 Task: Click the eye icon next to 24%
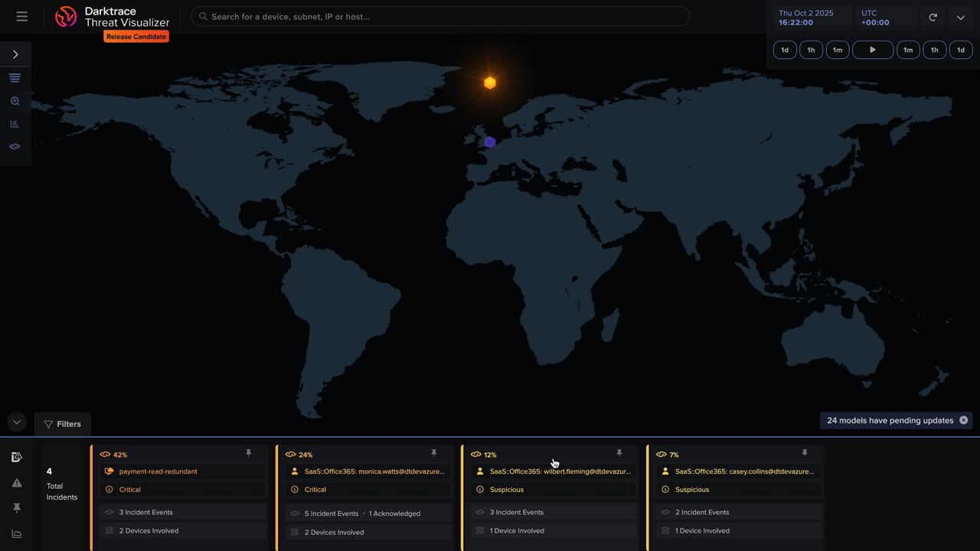pyautogui.click(x=291, y=455)
